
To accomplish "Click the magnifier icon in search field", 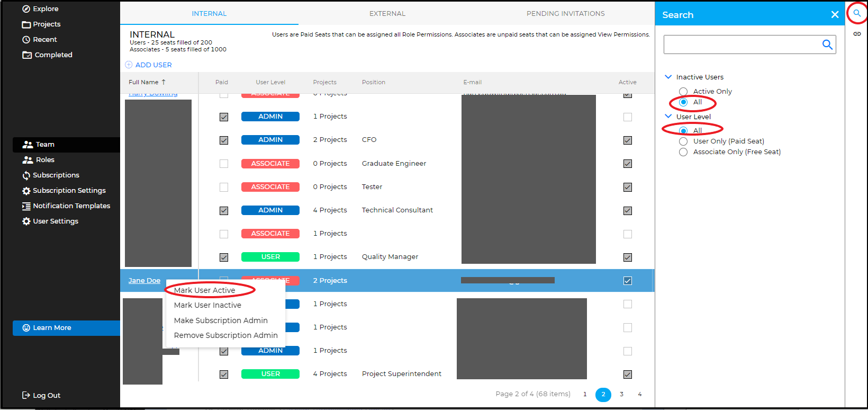I will (827, 45).
